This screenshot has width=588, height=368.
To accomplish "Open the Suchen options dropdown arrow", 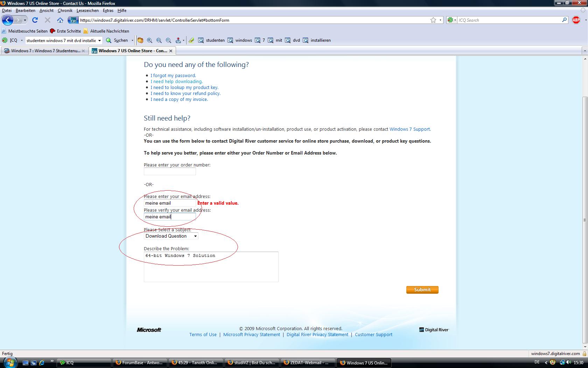I will [132, 40].
